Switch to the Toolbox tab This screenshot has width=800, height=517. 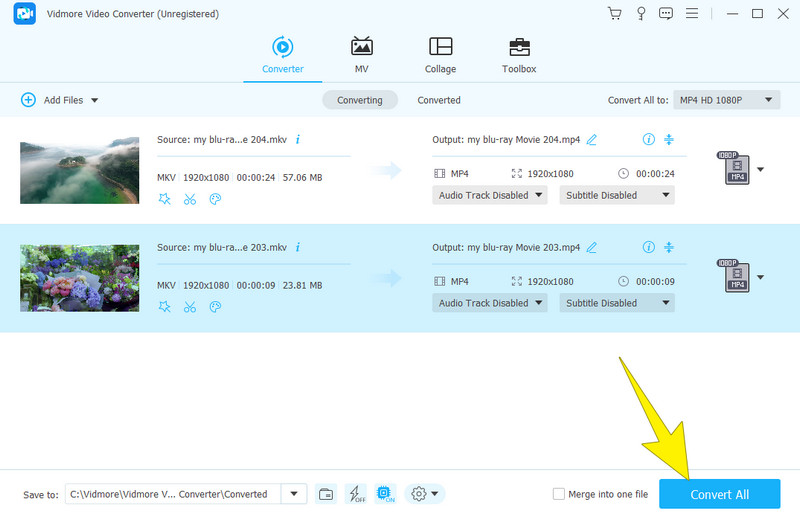click(519, 56)
